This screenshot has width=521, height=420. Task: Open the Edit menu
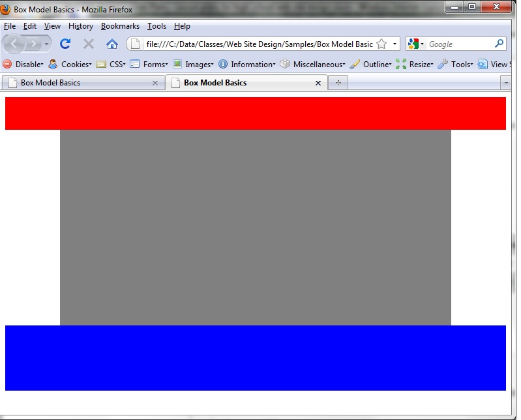tap(30, 26)
